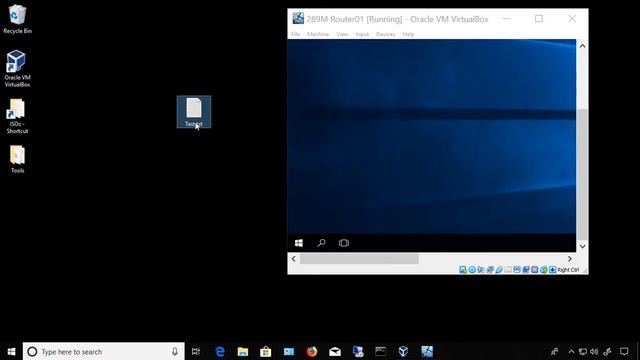
Task: Open the Recycle Bin desktop icon
Action: pos(17,19)
